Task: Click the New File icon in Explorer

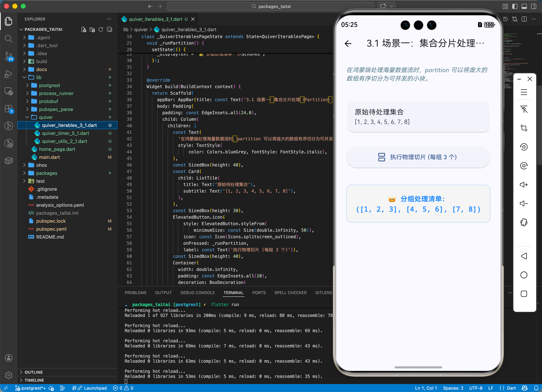Action: (84, 29)
